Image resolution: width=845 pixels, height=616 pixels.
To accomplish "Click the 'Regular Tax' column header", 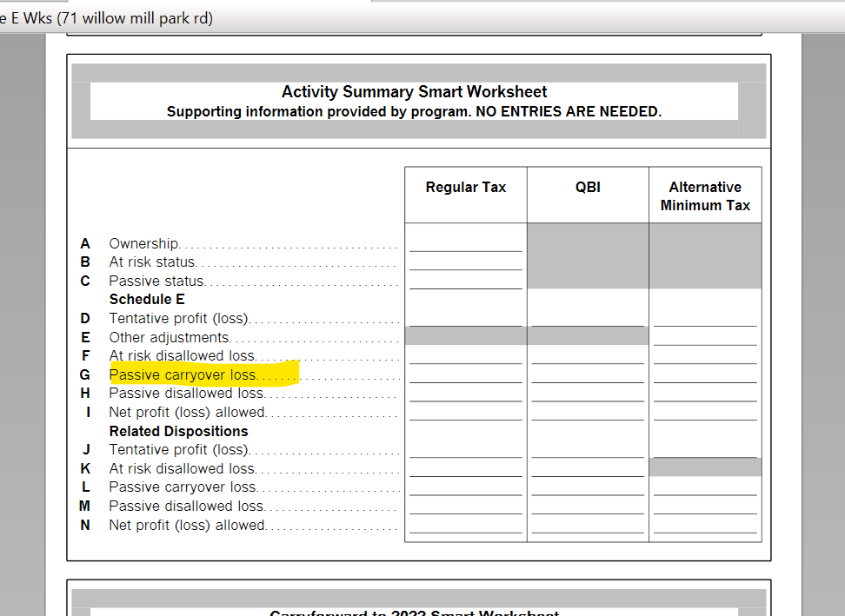I will [x=466, y=187].
